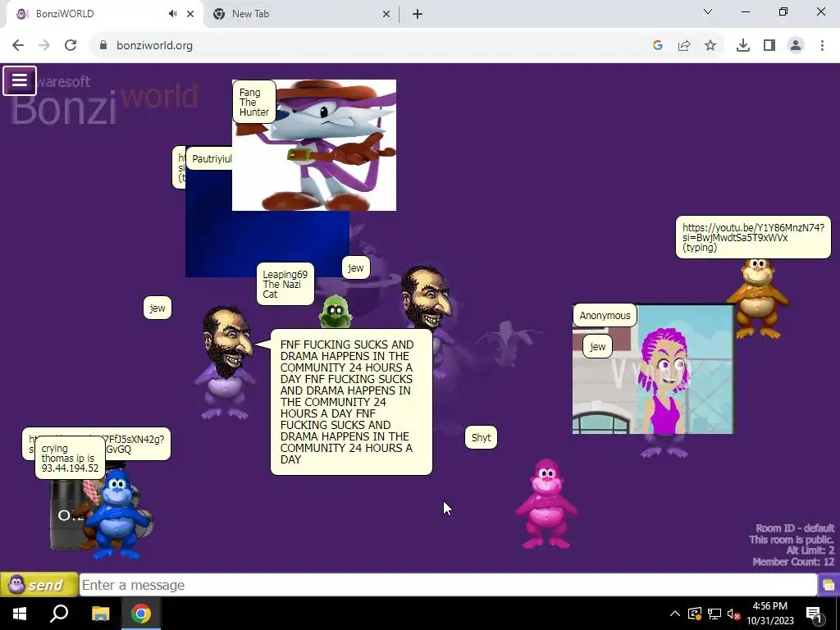The width and height of the screenshot is (840, 630).
Task: Select the Pautriyiul name tag
Action: click(x=210, y=158)
